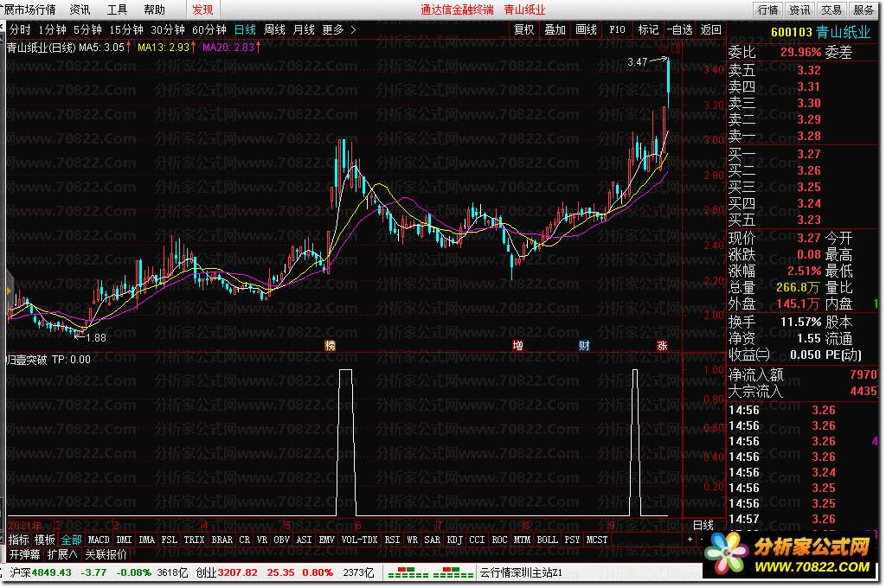Screen dimensions: 886x588
Task: Click the 返回 back button
Action: click(711, 30)
